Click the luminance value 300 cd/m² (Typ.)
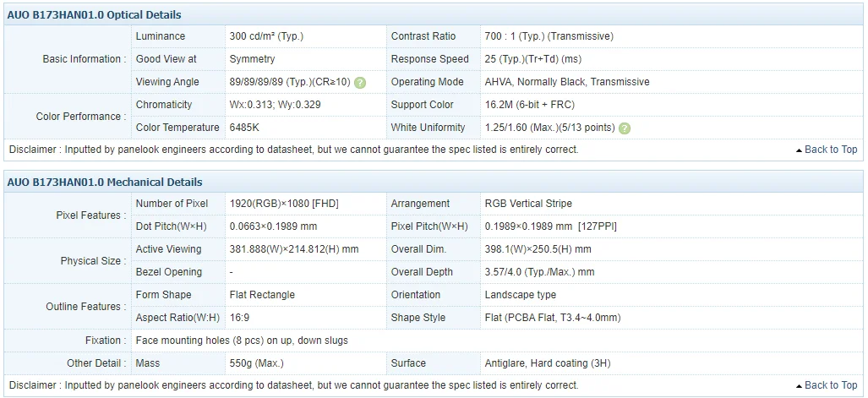Viewport: 868px width, 398px height. pos(266,36)
